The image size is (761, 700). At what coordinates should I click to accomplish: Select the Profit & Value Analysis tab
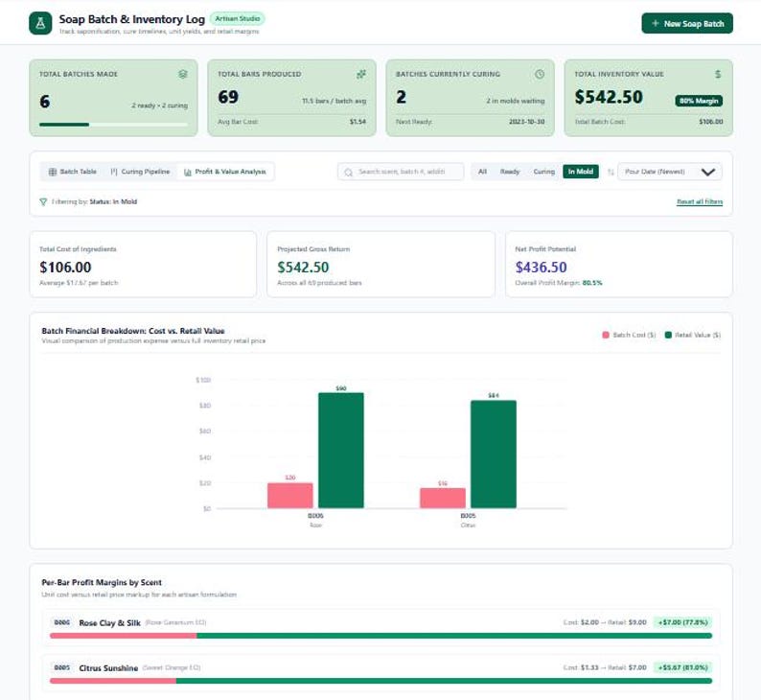pyautogui.click(x=224, y=172)
